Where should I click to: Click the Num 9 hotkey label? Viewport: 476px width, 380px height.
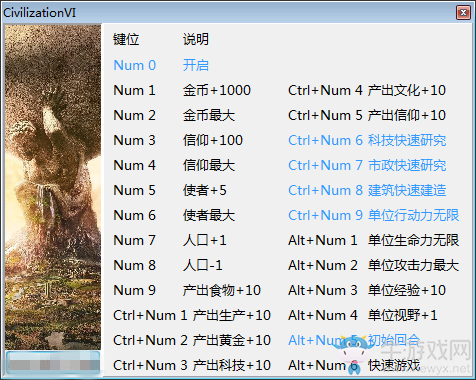(134, 290)
